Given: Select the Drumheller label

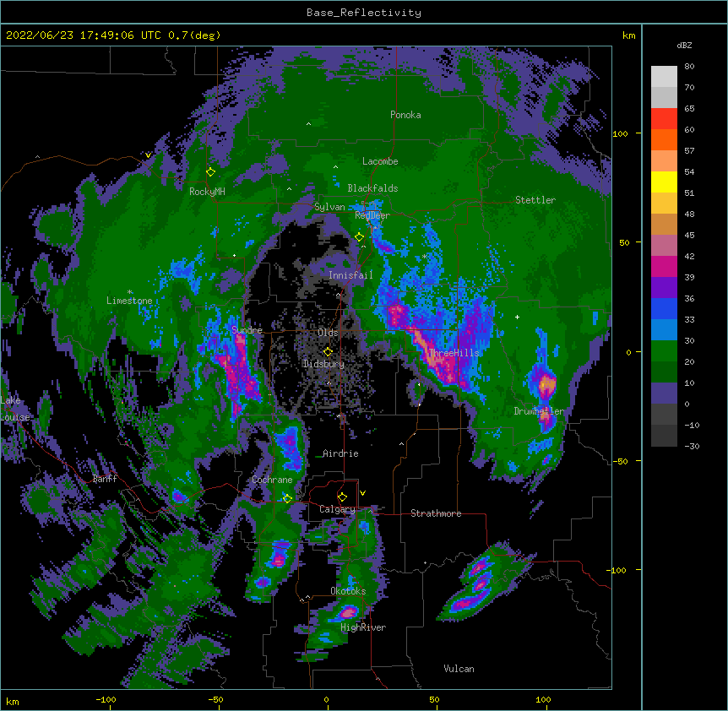Looking at the screenshot, I should (539, 411).
